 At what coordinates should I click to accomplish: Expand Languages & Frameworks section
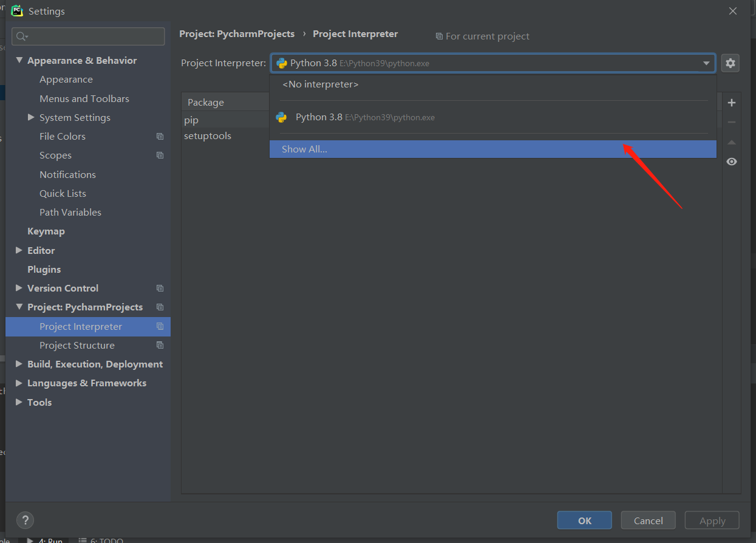[x=19, y=383]
